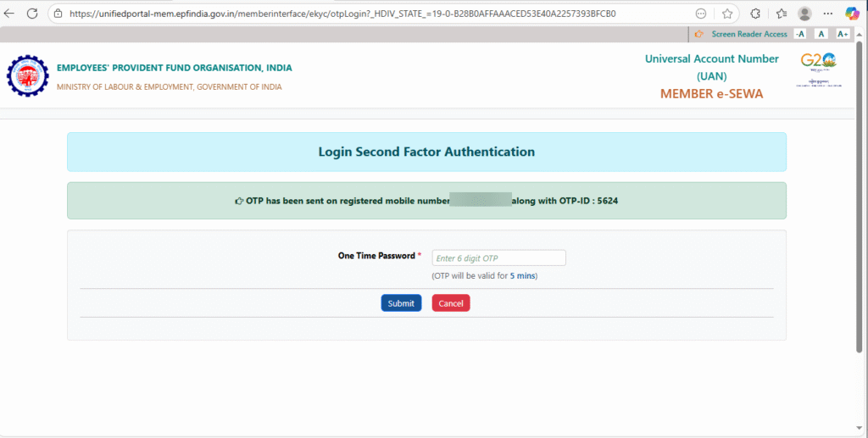
Task: Bookmark this page with the star icon
Action: 727,14
